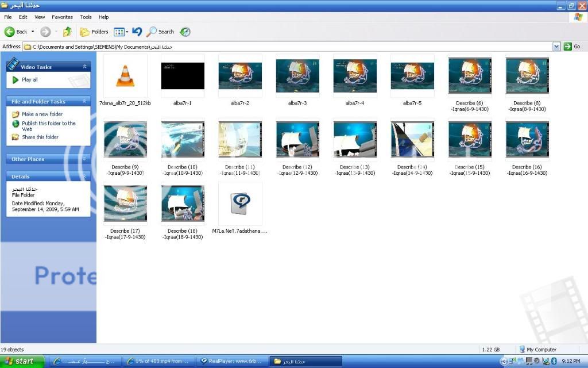Click Make a new folder link
This screenshot has width=588, height=368.
tap(42, 114)
